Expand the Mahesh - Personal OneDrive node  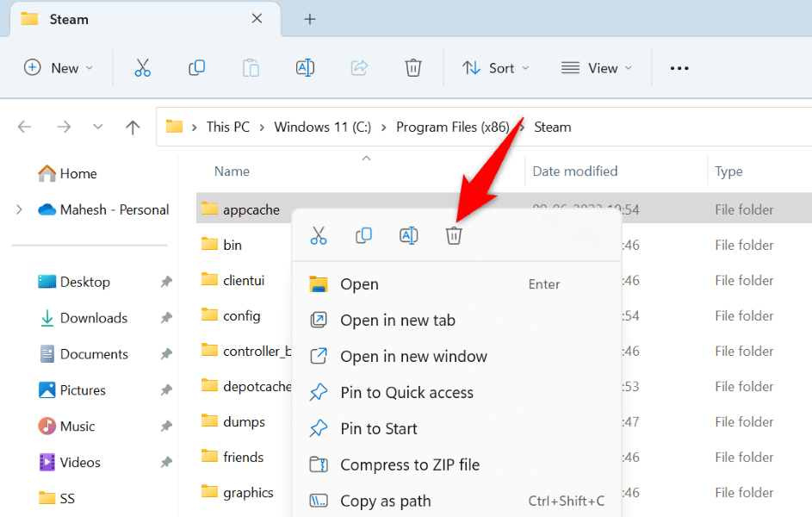coord(19,209)
